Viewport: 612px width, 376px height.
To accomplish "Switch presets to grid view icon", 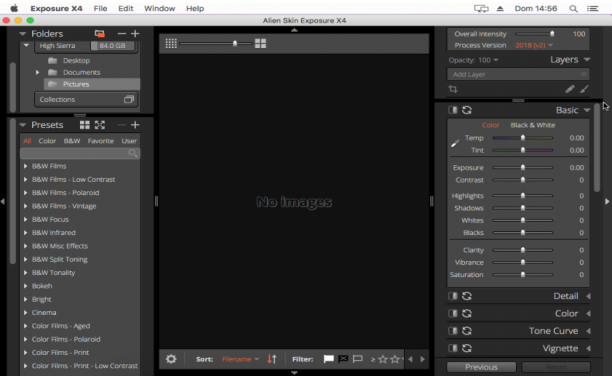I will pyautogui.click(x=84, y=125).
